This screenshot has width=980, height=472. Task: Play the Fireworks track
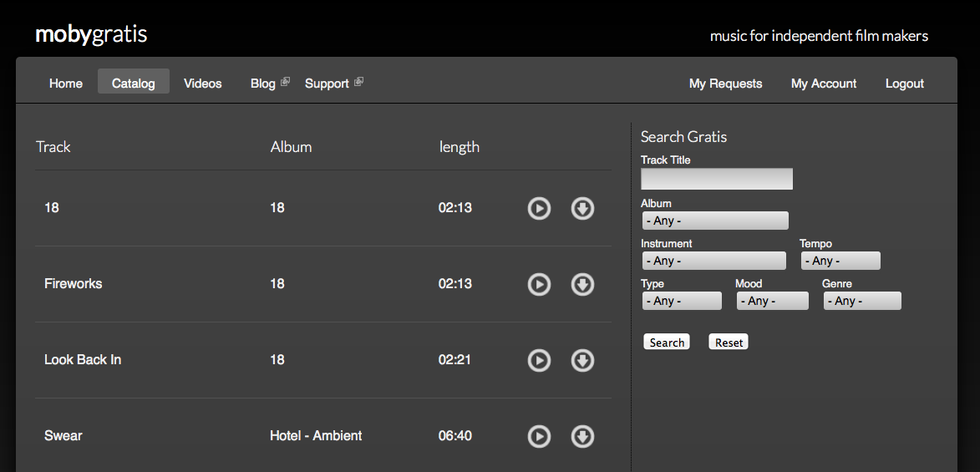539,284
